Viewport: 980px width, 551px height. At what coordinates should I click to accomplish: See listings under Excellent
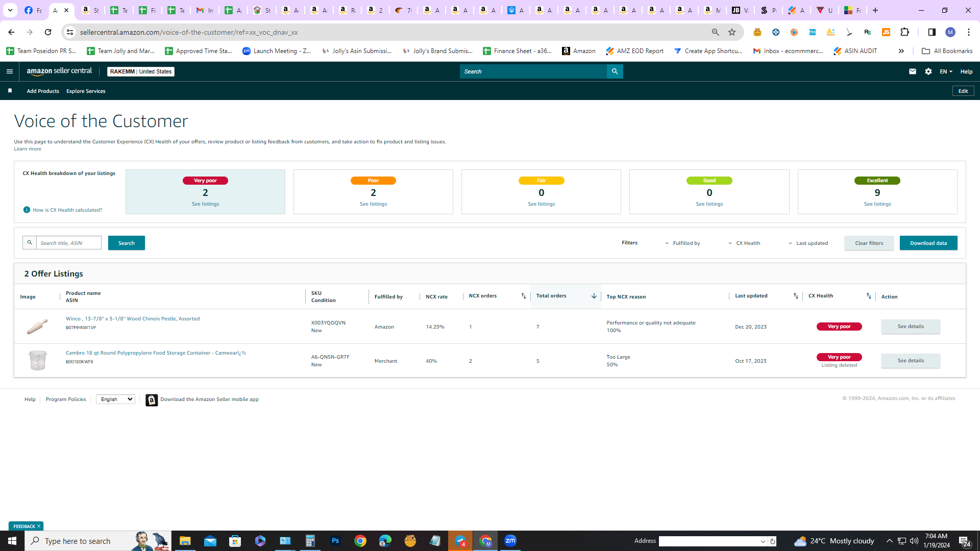pos(877,204)
